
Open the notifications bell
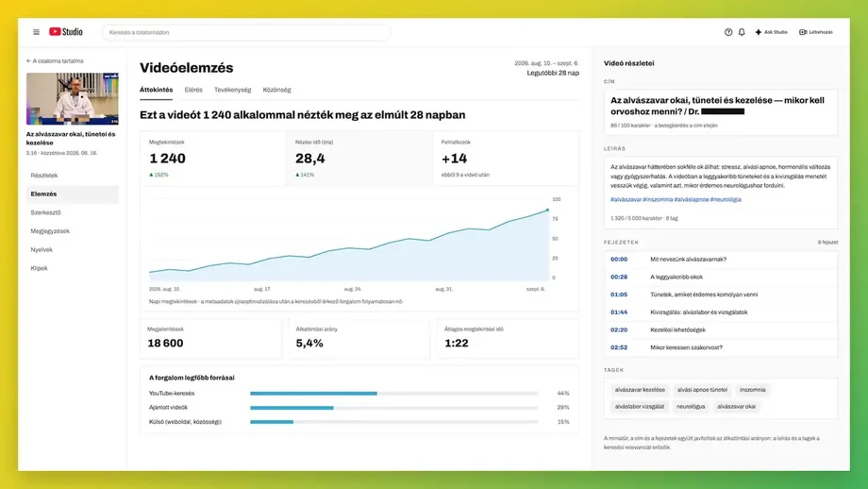coord(742,32)
